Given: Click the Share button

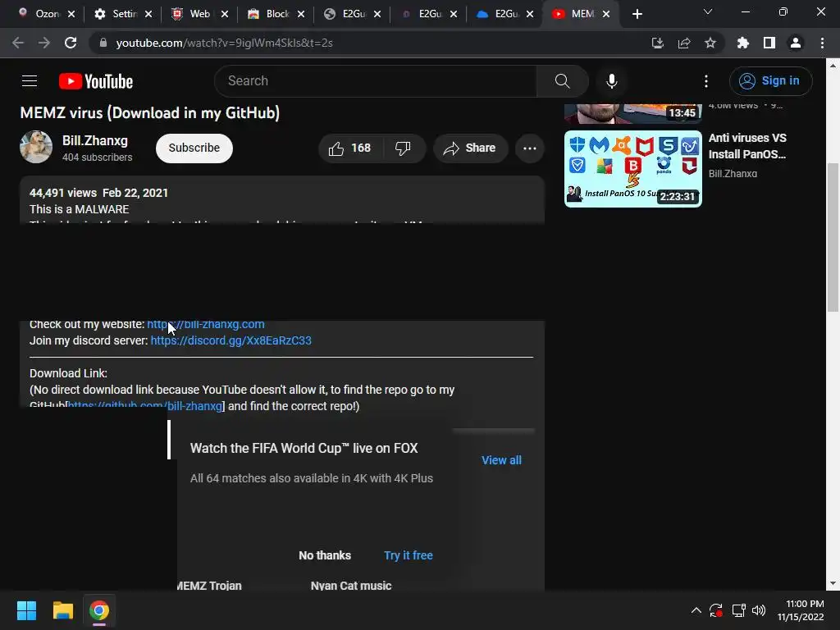Looking at the screenshot, I should point(470,148).
